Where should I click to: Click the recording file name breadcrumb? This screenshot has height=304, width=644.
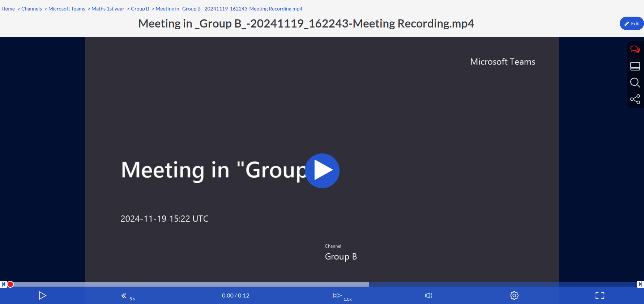tap(229, 9)
